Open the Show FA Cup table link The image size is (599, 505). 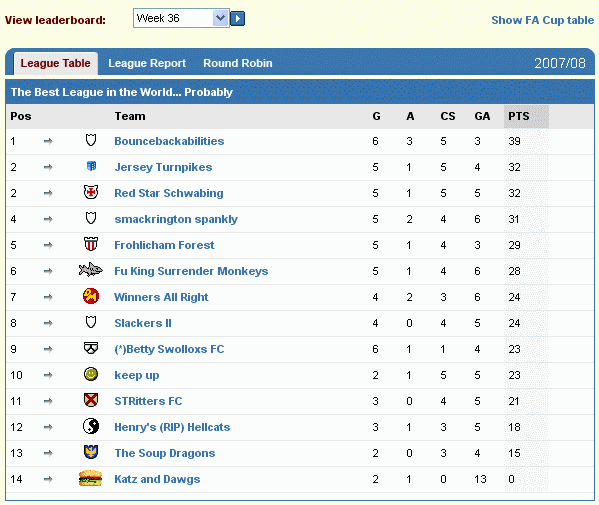tap(542, 20)
